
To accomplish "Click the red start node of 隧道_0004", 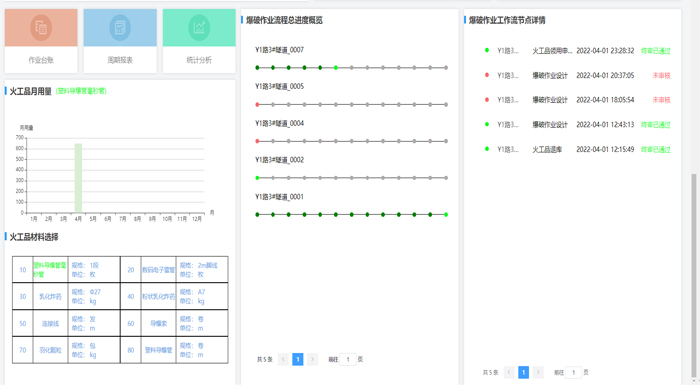I will point(257,141).
